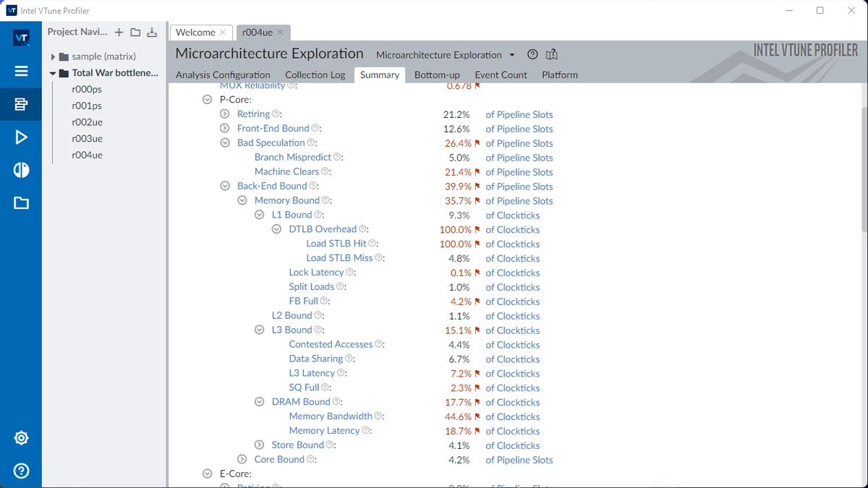Collapse the E-Core section
This screenshot has width=868, height=488.
point(207,474)
